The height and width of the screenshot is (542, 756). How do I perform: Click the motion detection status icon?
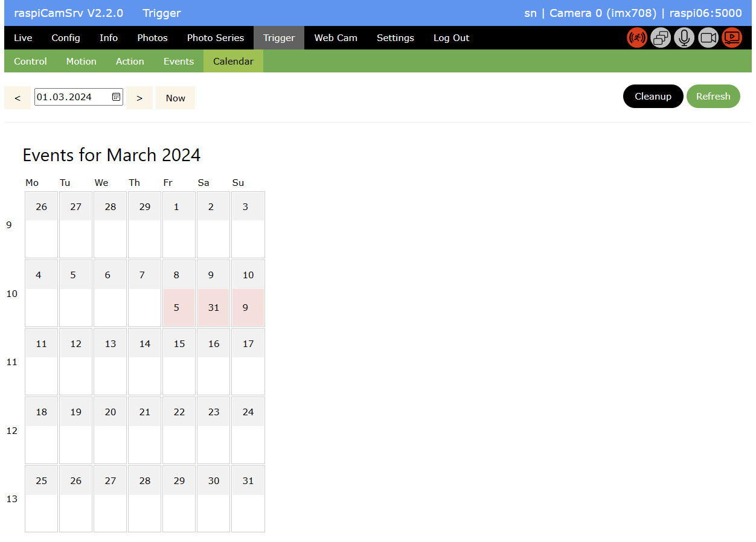636,38
